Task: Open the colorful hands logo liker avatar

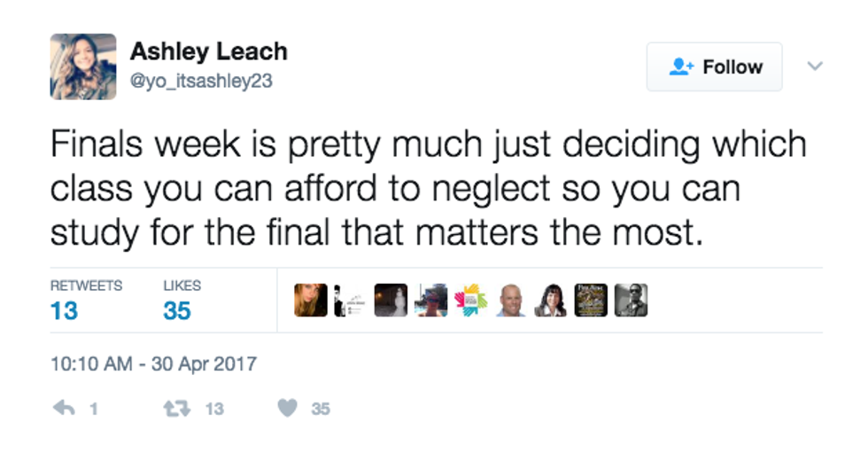Action: [x=470, y=300]
